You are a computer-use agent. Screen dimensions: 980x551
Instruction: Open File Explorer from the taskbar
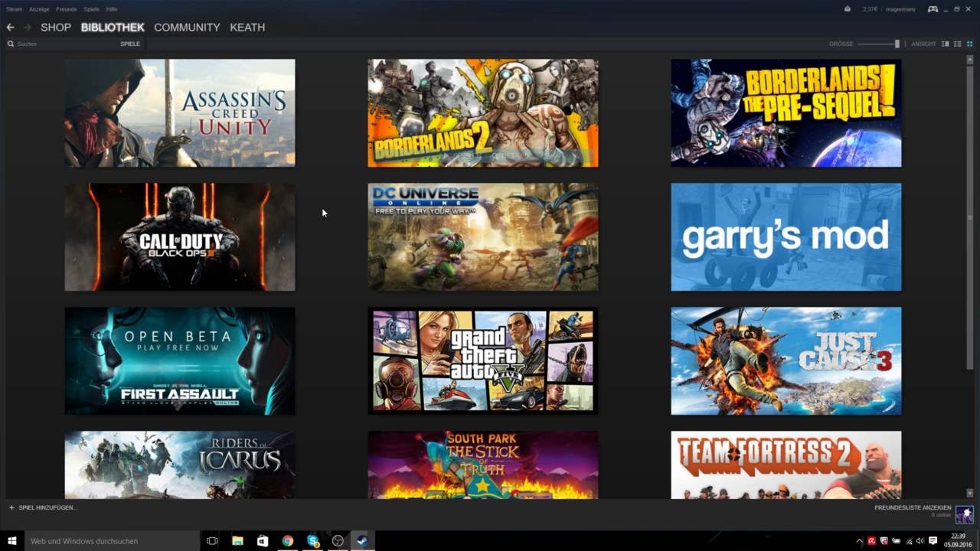(x=237, y=541)
